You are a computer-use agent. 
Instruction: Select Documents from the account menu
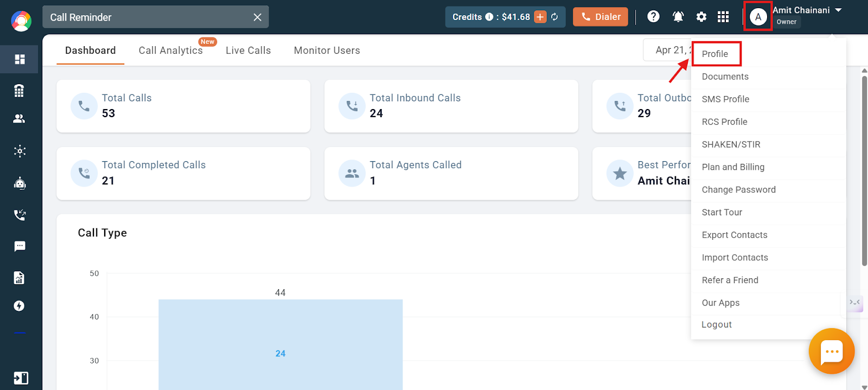point(725,76)
